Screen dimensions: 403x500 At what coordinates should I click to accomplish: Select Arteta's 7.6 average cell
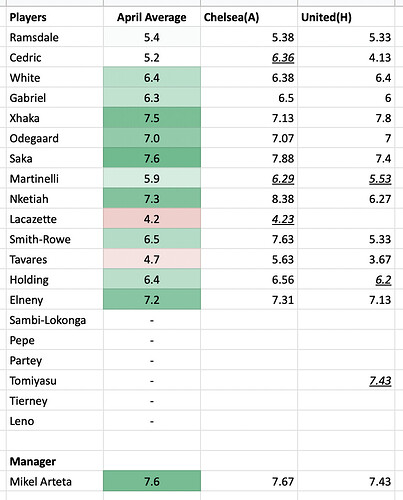[152, 482]
